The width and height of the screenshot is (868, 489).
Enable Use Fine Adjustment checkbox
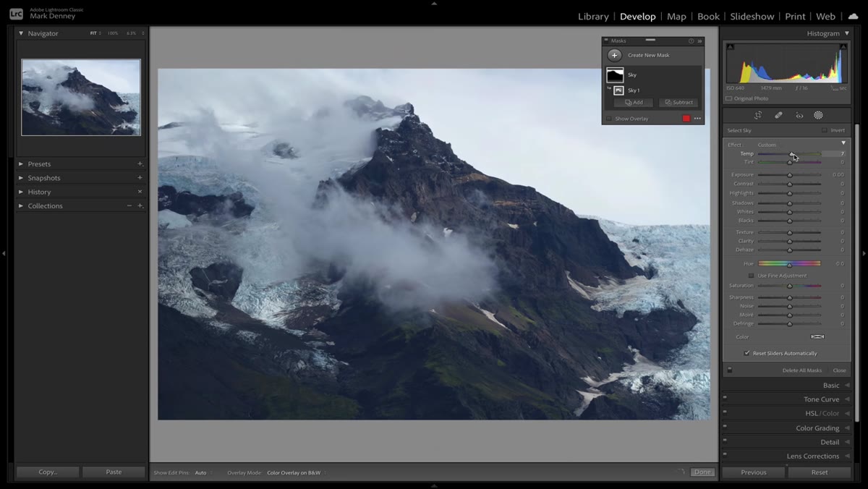[751, 276]
